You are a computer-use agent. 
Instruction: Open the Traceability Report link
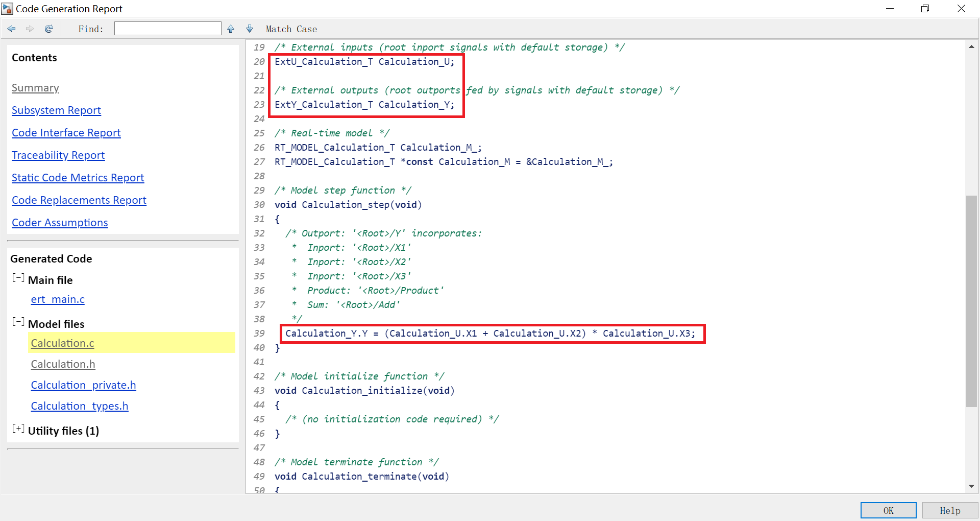pyautogui.click(x=58, y=155)
